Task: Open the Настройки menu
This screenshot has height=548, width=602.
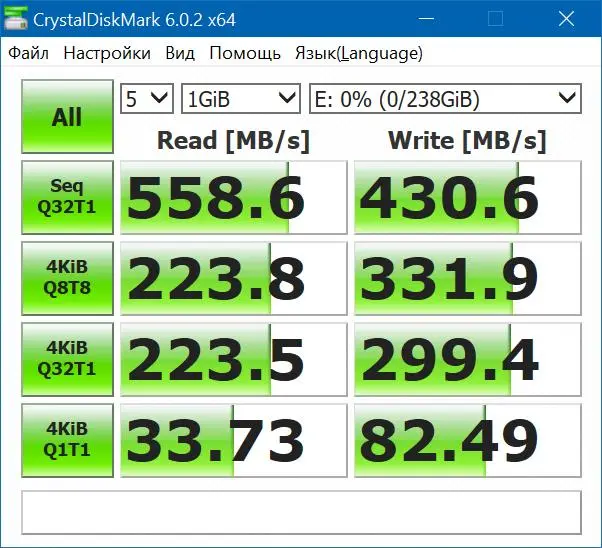Action: coord(107,53)
